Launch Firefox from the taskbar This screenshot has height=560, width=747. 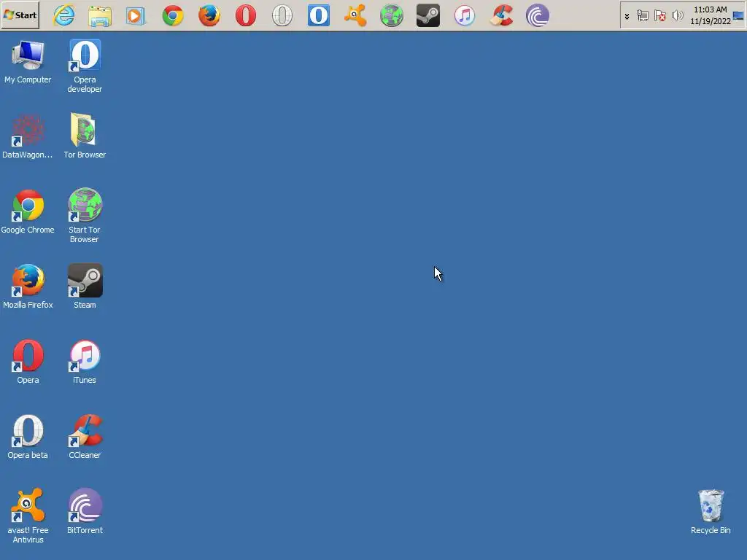209,16
